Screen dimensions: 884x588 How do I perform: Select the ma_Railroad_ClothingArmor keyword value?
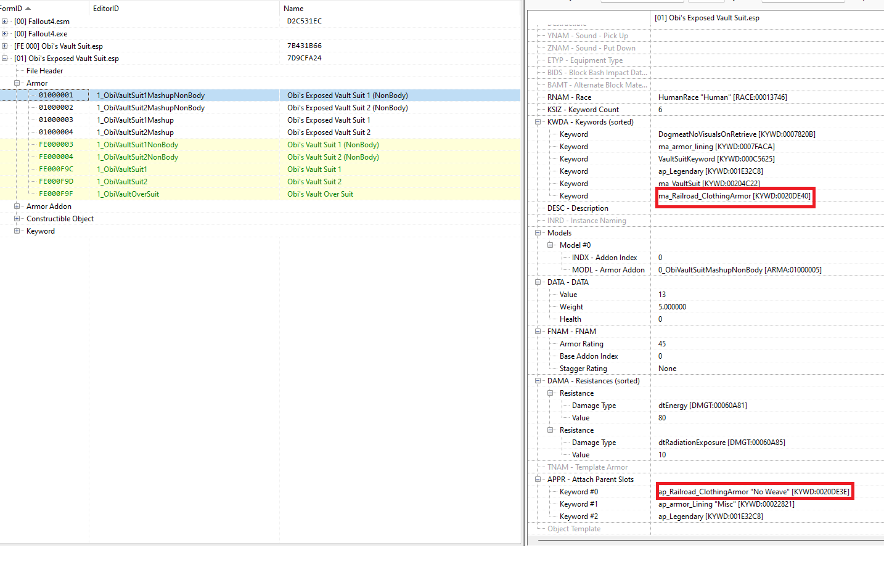[735, 196]
